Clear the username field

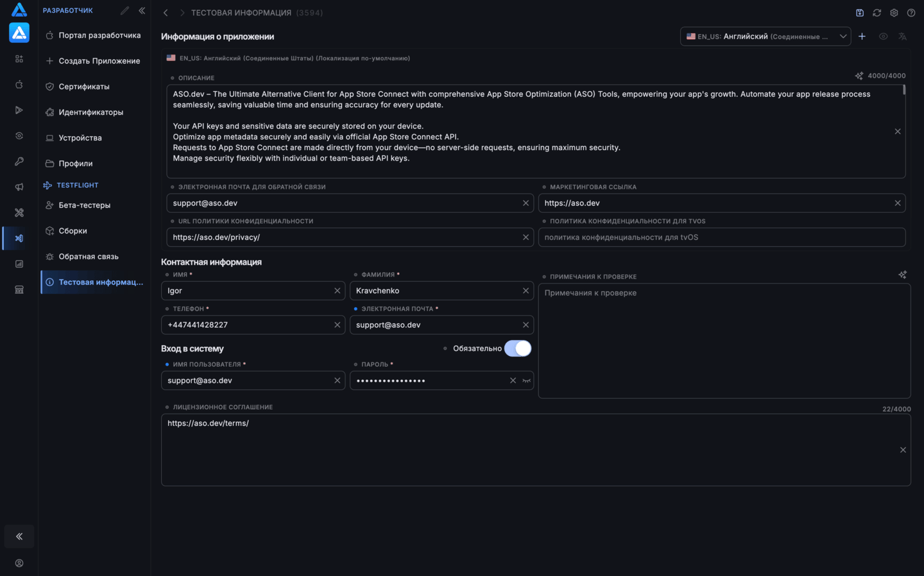[x=337, y=381]
